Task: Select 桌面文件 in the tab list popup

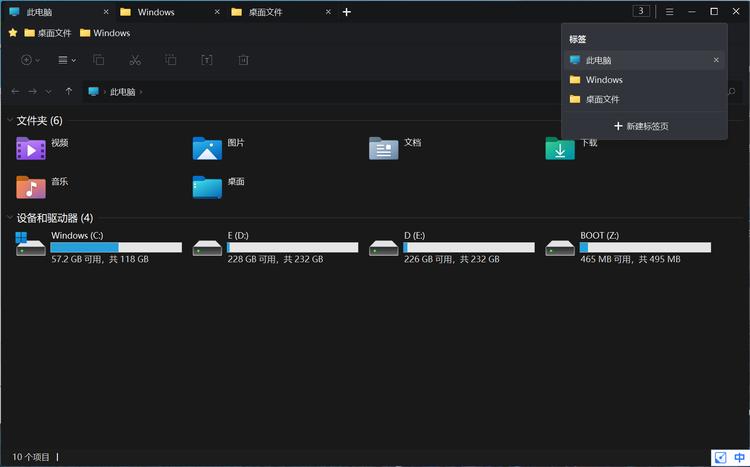Action: (x=603, y=99)
